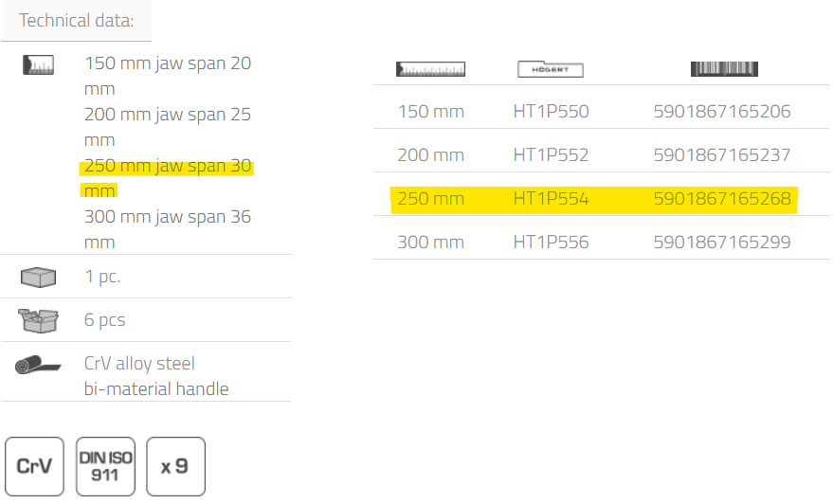Viewport: 834px width, 504px height.
Task: Select product code HT1P552
Action: pos(551,155)
